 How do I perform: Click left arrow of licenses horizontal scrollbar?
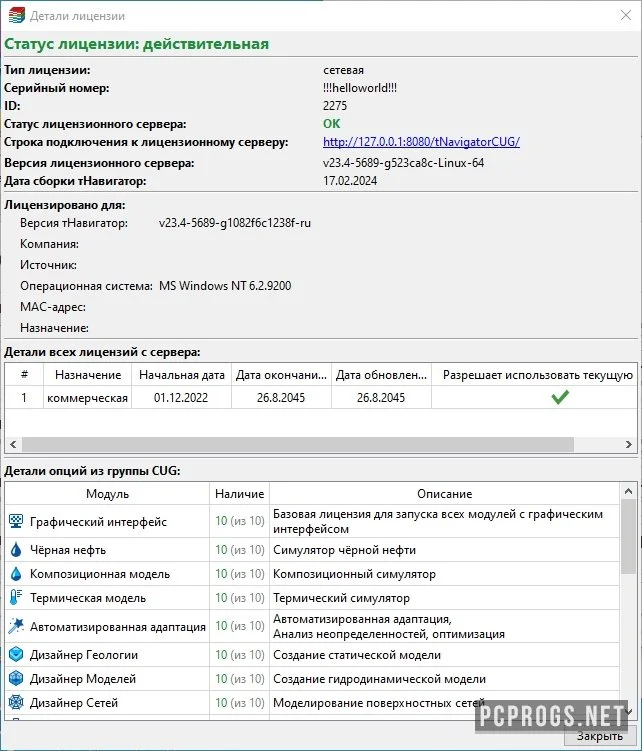13,444
